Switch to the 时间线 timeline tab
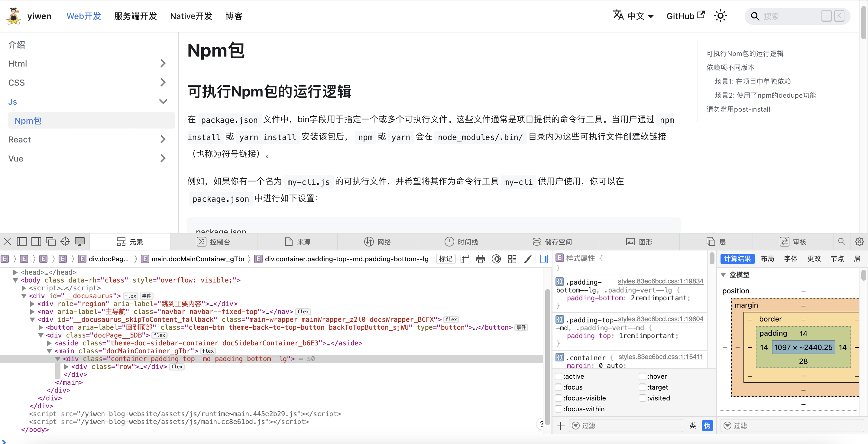 click(x=461, y=242)
